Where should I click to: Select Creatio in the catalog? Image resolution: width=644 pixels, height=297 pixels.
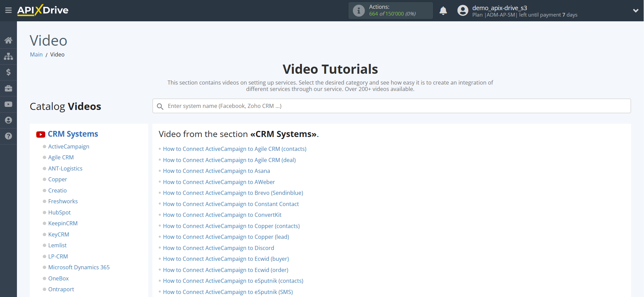[58, 190]
